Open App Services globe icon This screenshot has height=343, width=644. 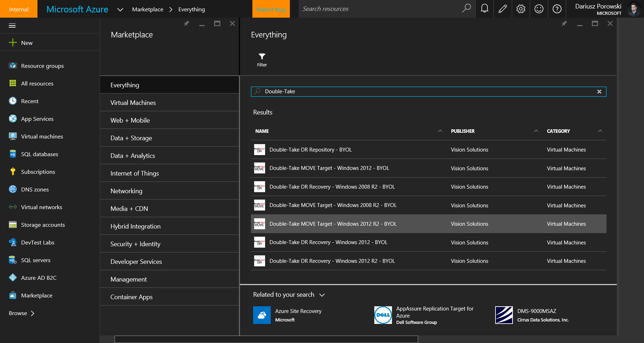pos(13,119)
